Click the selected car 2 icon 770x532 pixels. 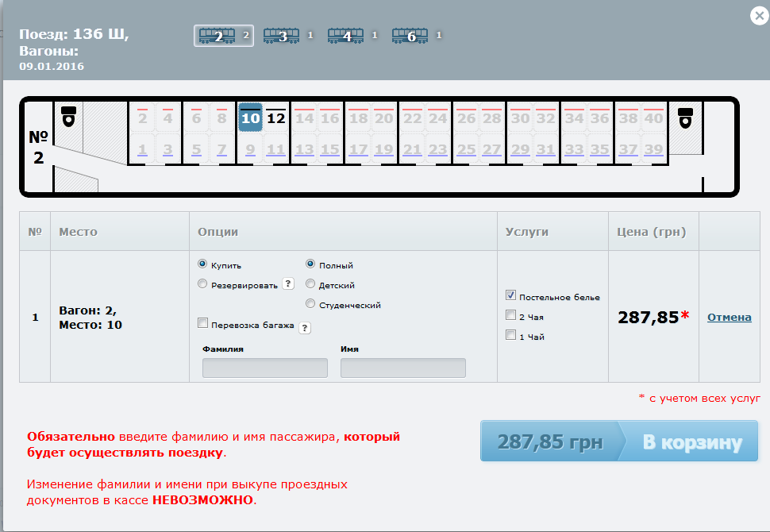click(218, 36)
